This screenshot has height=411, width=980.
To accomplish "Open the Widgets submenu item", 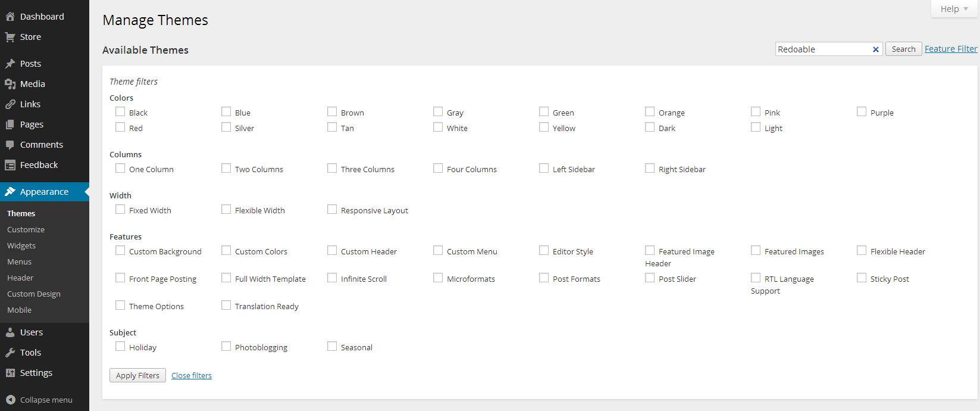I will pos(21,245).
